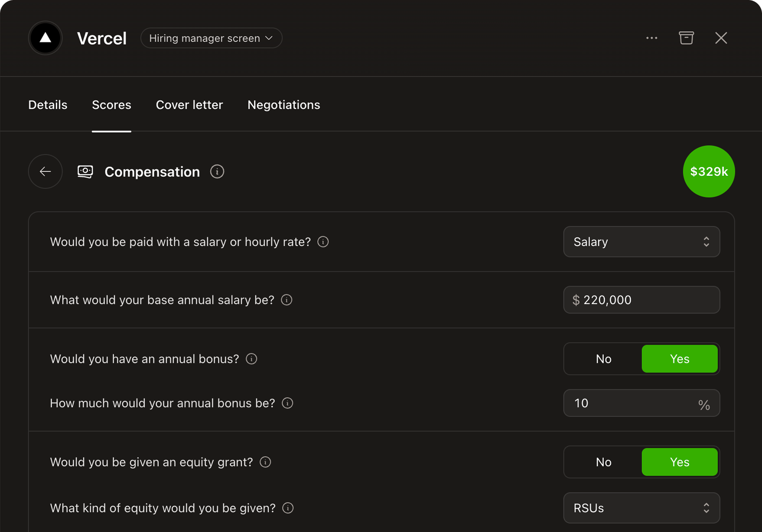The image size is (762, 532).
Task: Select Yes for annual bonus
Action: coord(679,359)
